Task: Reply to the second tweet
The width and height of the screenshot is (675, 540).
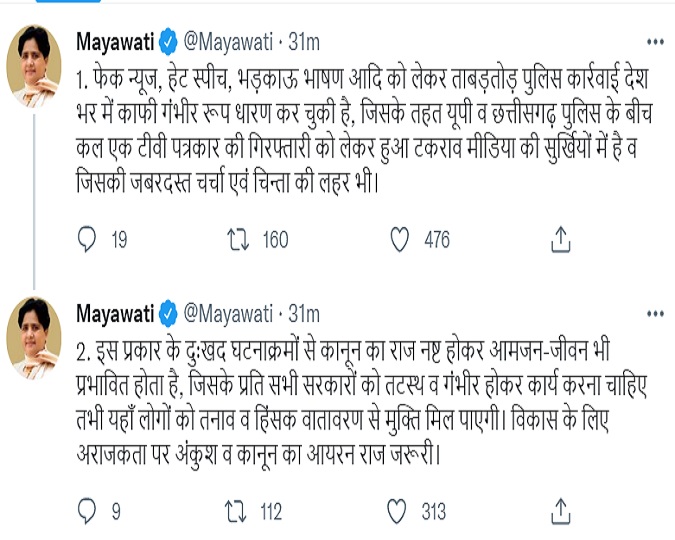Action: [x=87, y=512]
